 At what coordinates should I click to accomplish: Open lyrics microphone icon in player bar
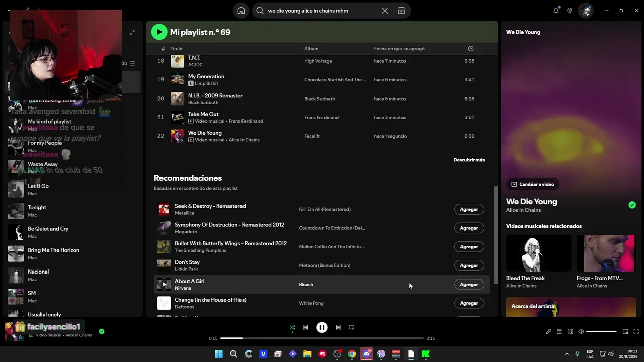pos(549,331)
